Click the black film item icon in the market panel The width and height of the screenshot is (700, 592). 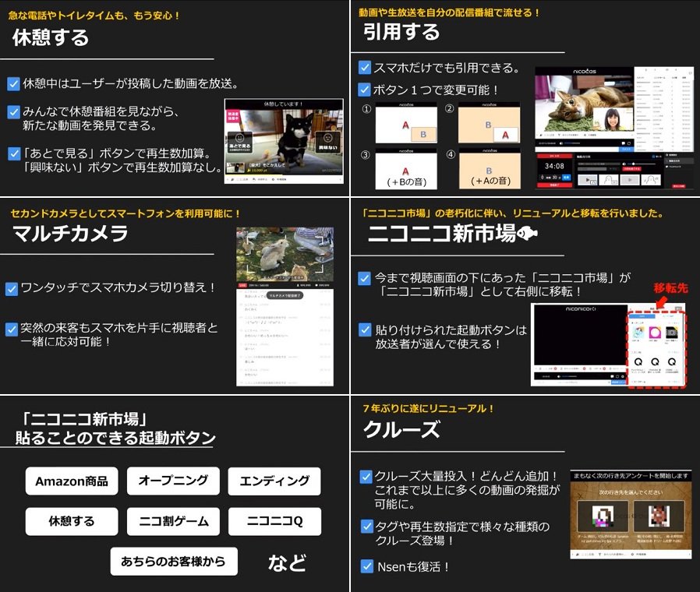(671, 333)
